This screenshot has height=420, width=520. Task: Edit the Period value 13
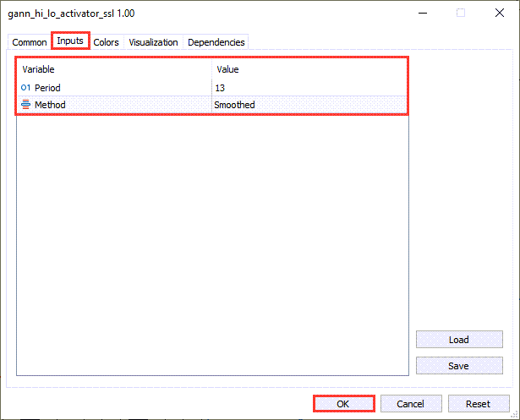click(x=309, y=88)
